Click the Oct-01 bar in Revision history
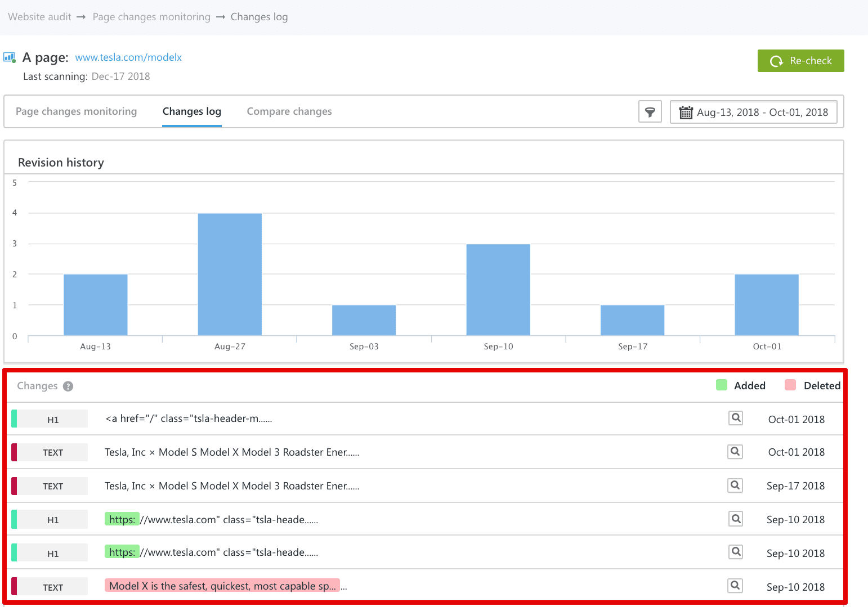Image resolution: width=868 pixels, height=607 pixels. point(767,305)
